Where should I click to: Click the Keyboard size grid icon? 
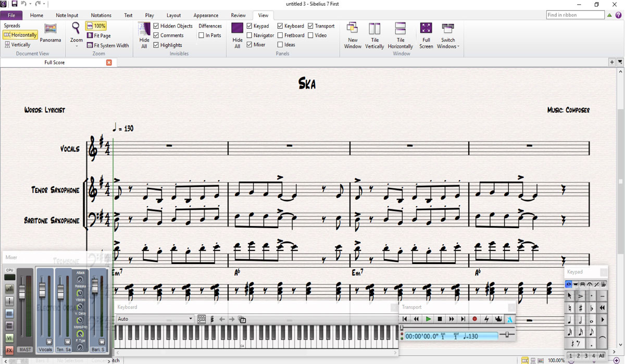(x=202, y=319)
